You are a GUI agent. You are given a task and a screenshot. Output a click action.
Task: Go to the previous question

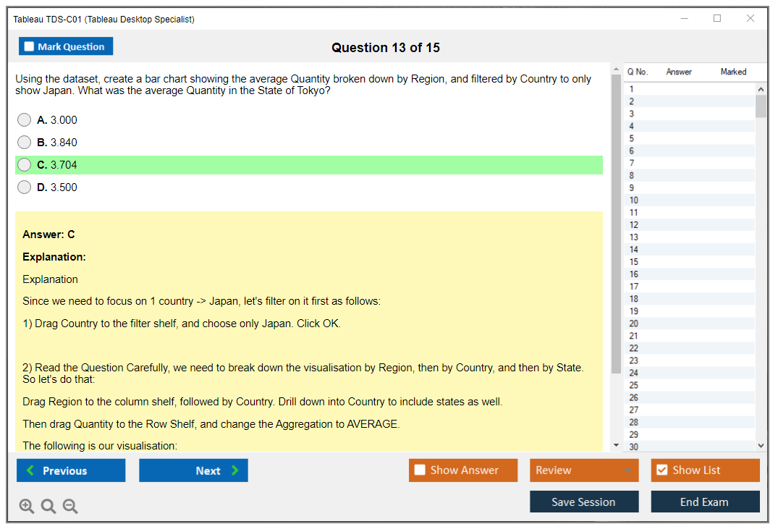71,470
